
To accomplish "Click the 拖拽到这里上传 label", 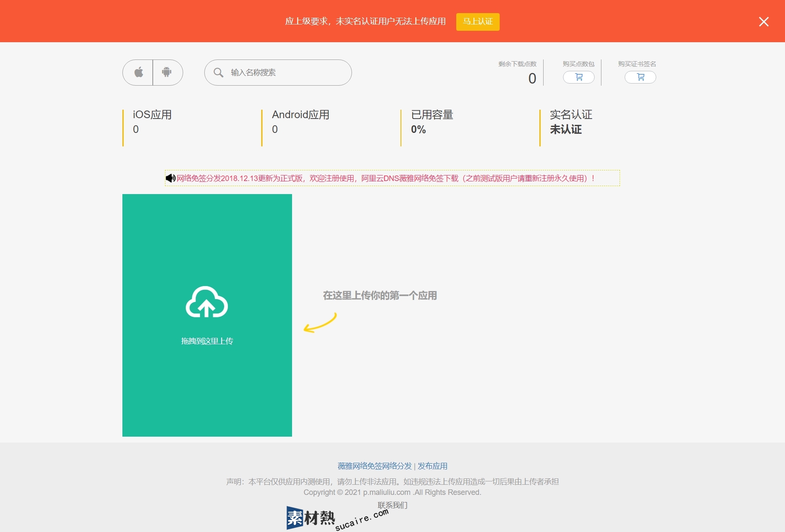I will pos(207,341).
